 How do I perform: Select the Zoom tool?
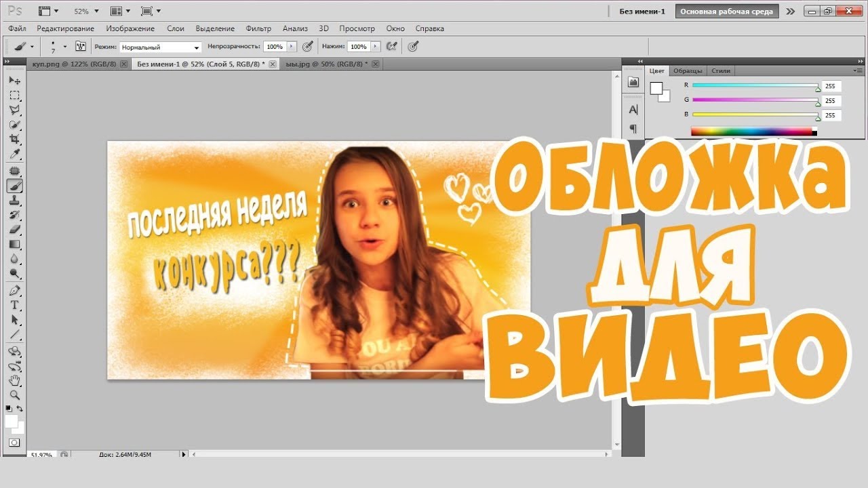point(14,395)
